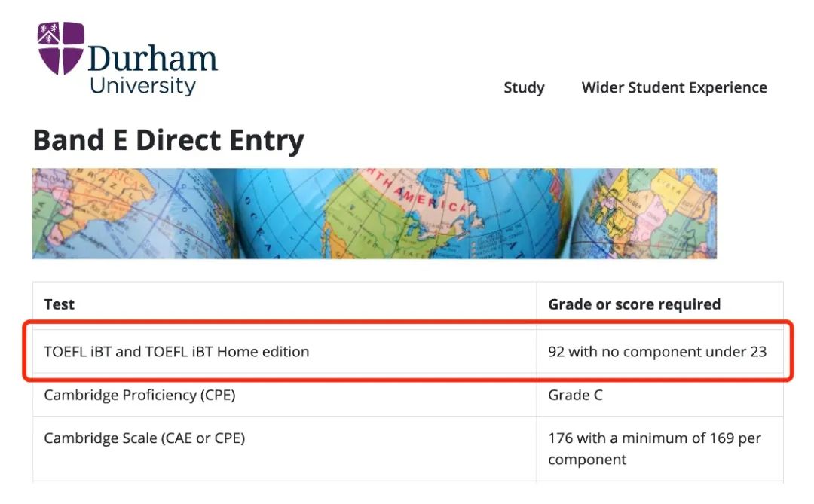This screenshot has height=504, width=814.
Task: Click the word University under Durham logo
Action: tap(142, 86)
